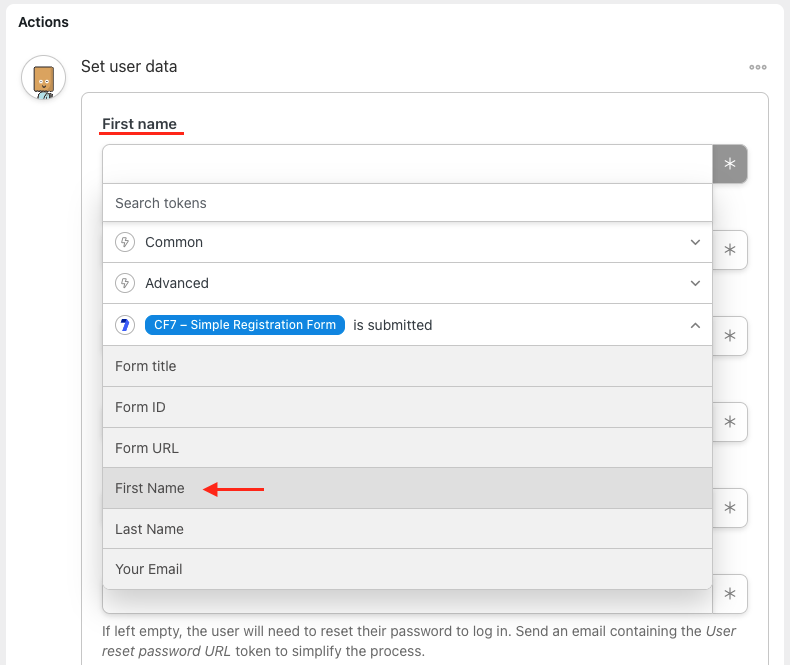Click the First name text input field
The image size is (790, 665).
tap(407, 164)
